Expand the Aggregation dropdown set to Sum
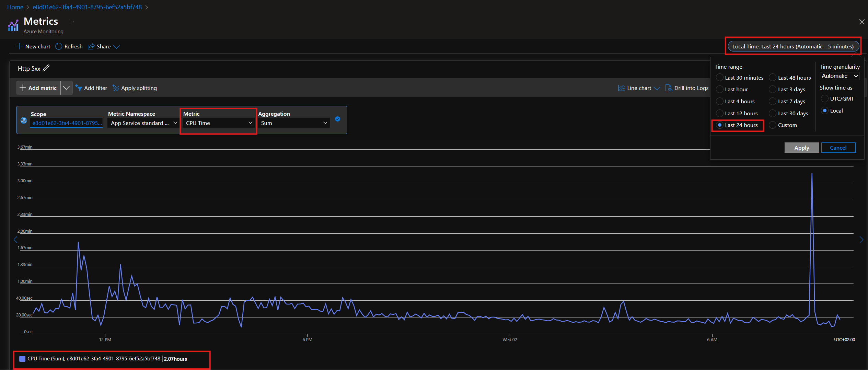The image size is (868, 370). click(x=294, y=123)
